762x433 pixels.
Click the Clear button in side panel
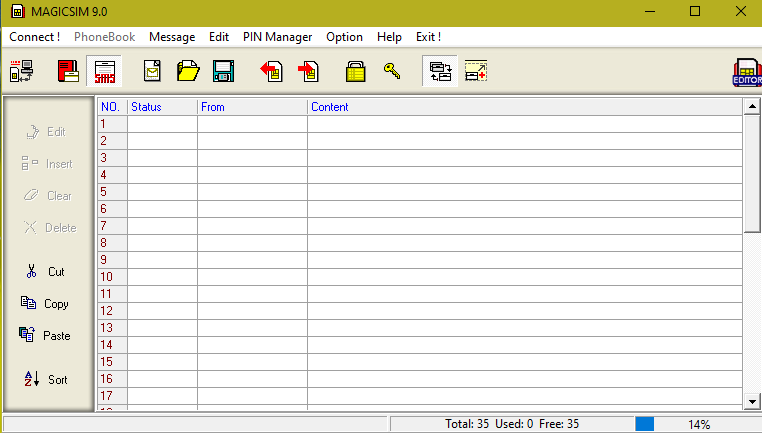coord(47,196)
